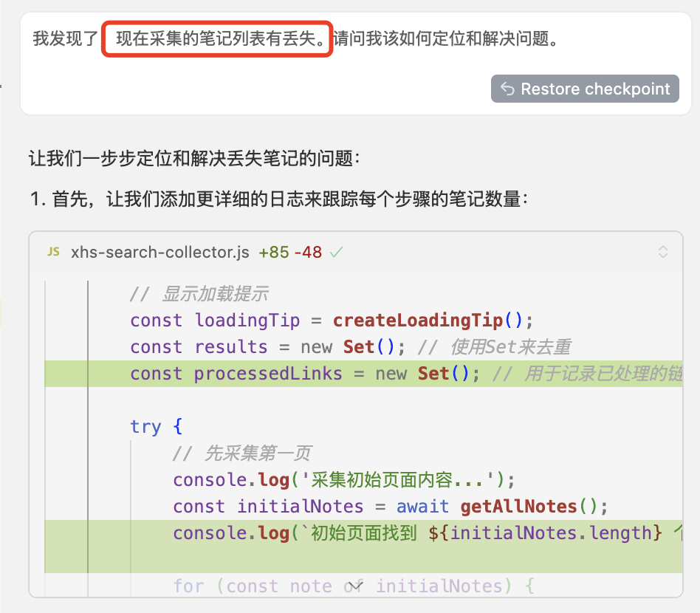
Task: Expand code block with bottom chevron
Action: tap(355, 586)
